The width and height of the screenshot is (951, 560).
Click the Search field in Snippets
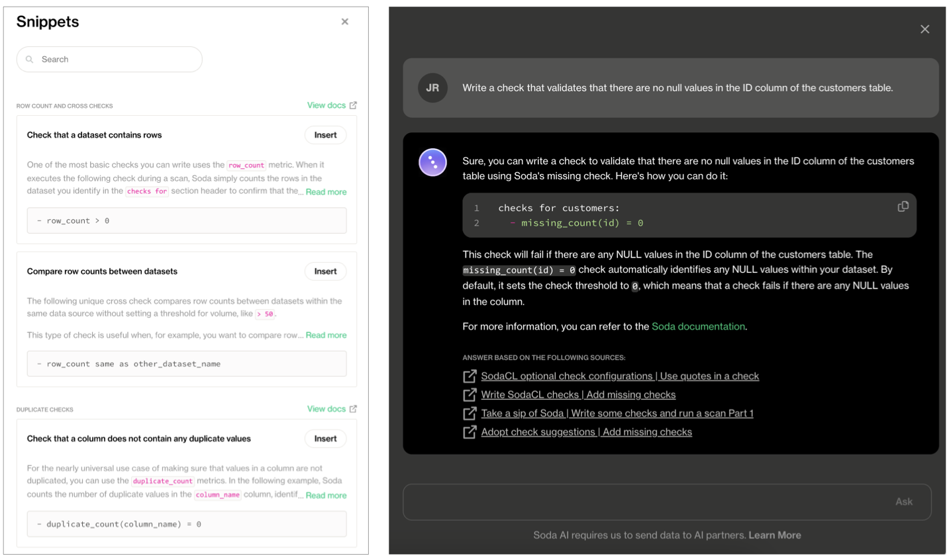click(109, 60)
